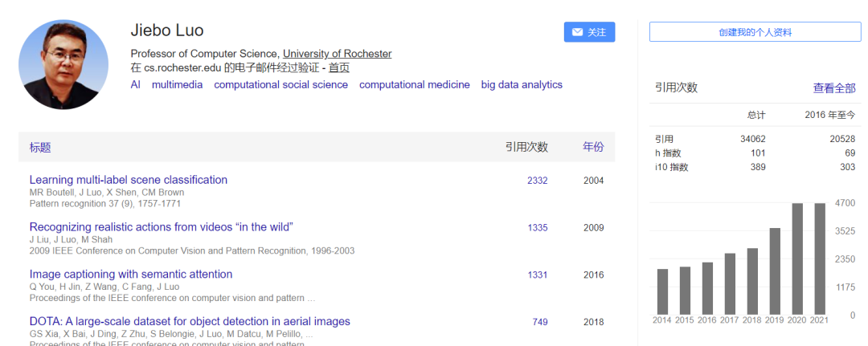Open Learning multi-label scene classification paper

point(129,180)
